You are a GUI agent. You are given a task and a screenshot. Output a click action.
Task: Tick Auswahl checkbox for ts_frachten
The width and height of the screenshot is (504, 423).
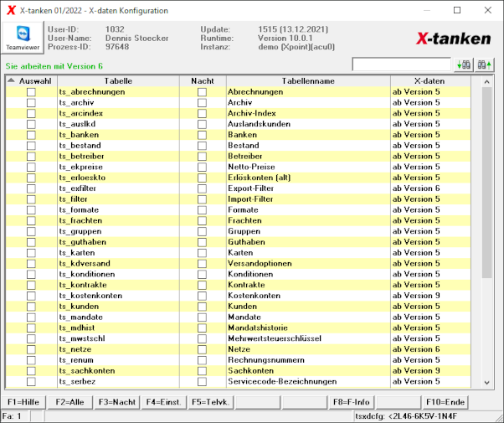tap(31, 220)
